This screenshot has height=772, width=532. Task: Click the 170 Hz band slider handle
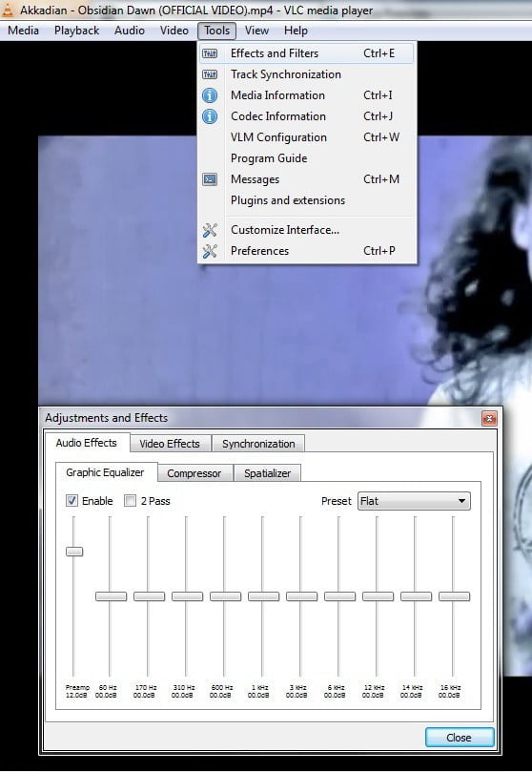click(149, 596)
